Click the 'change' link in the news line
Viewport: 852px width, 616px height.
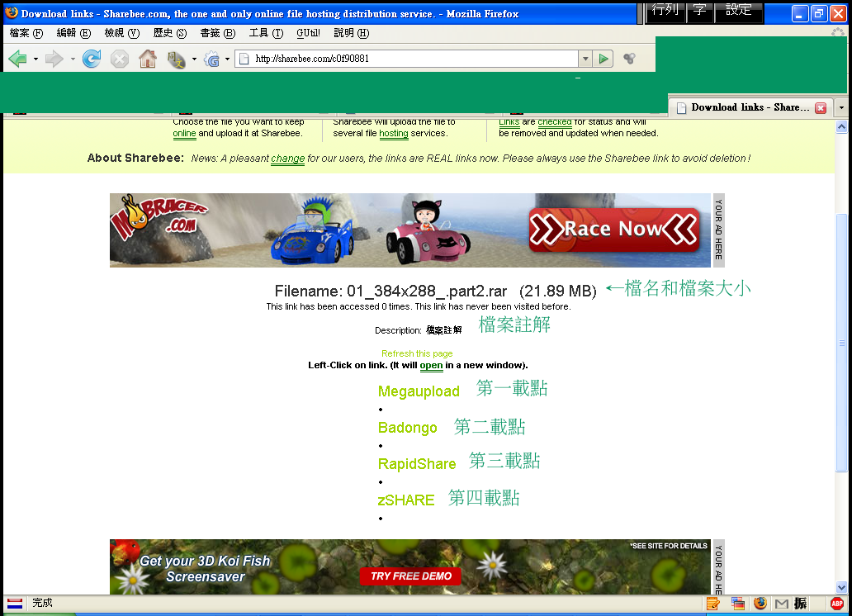(x=287, y=159)
